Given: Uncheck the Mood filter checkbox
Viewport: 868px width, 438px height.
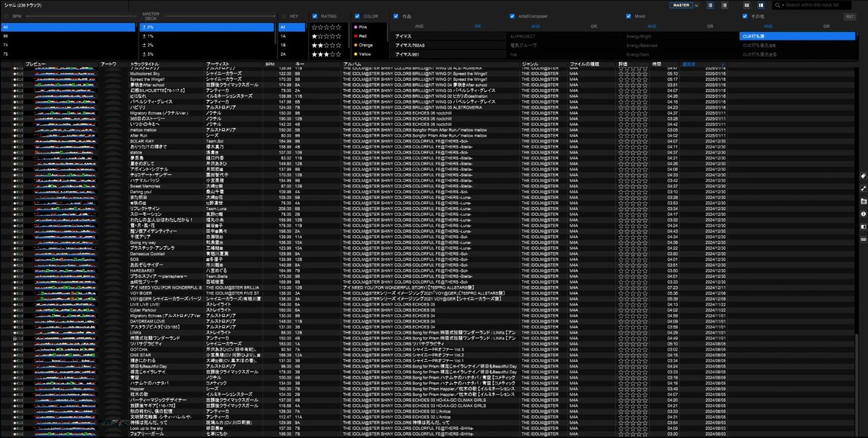Looking at the screenshot, I should (x=628, y=16).
